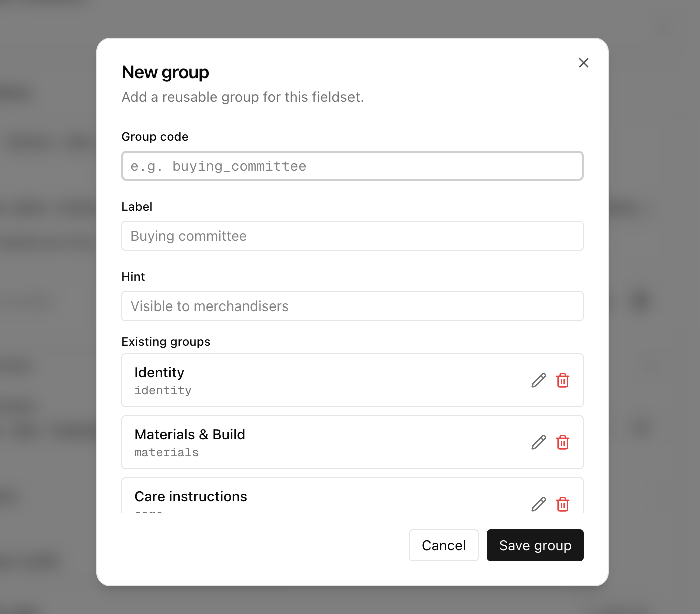The height and width of the screenshot is (614, 700).
Task: Click the 'Existing groups' section header
Action: (166, 341)
